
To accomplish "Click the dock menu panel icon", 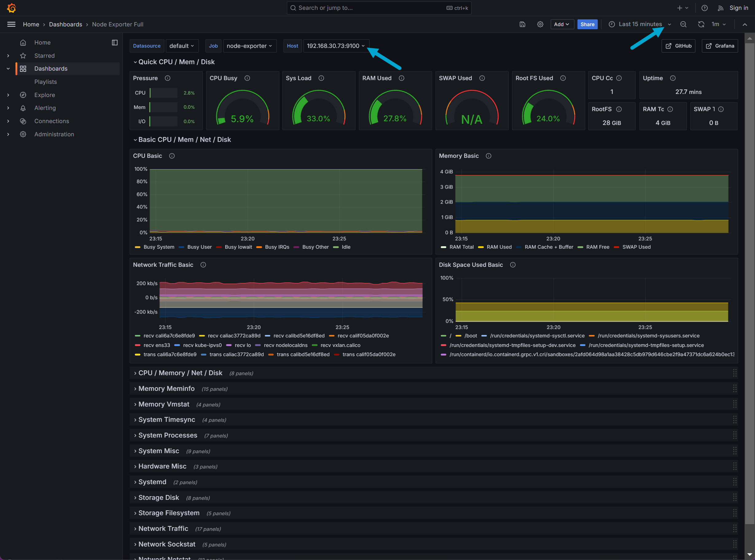I will point(115,42).
